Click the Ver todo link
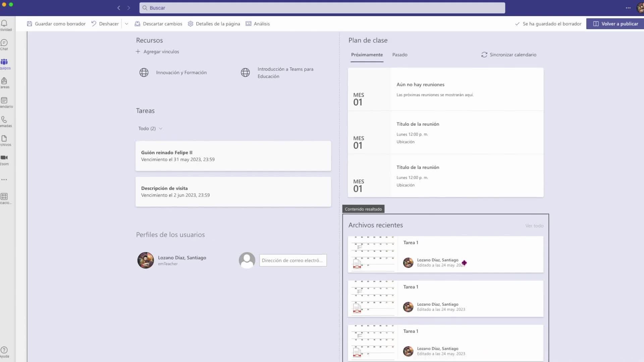Viewport: 644px width, 362px height. [x=534, y=226]
